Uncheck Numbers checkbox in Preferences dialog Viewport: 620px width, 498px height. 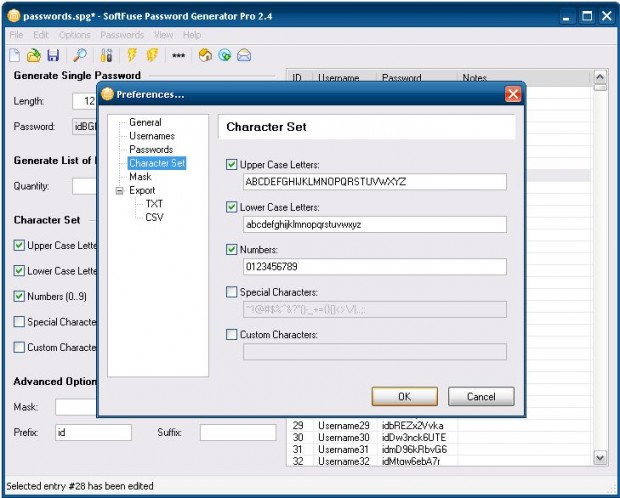pyautogui.click(x=231, y=250)
